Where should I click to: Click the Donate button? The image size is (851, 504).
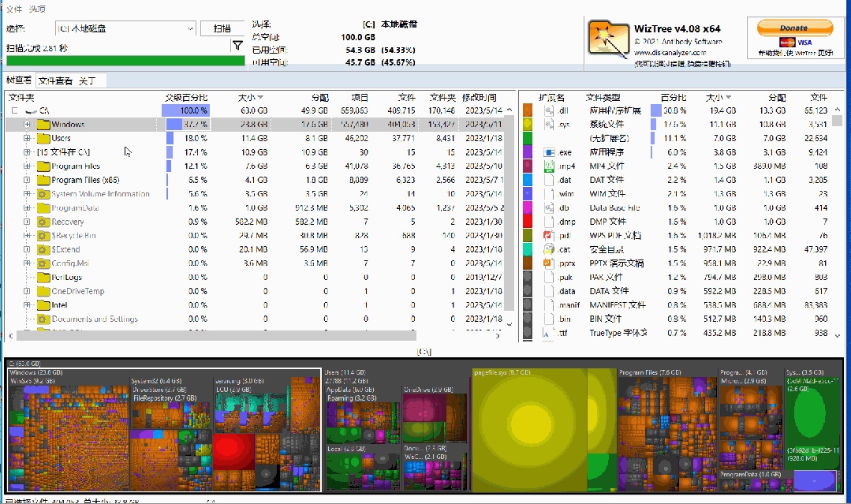797,27
